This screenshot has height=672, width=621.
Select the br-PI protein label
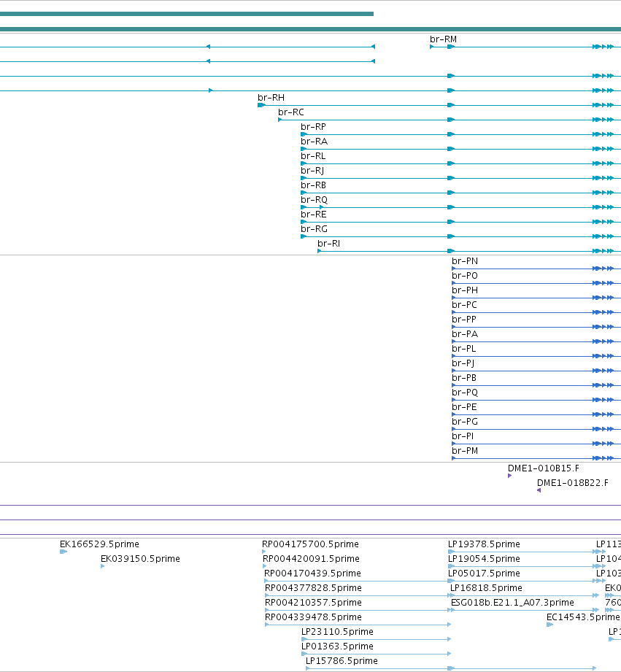click(x=463, y=436)
